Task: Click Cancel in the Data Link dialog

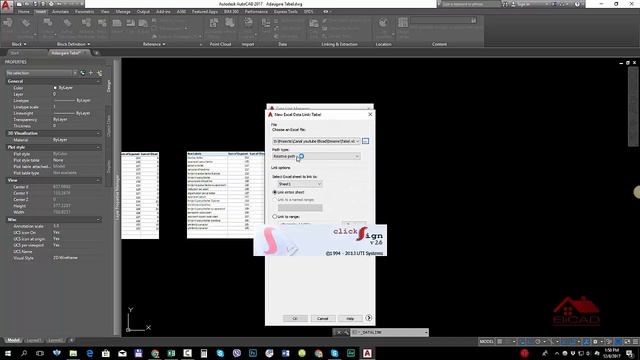Action: point(322,318)
